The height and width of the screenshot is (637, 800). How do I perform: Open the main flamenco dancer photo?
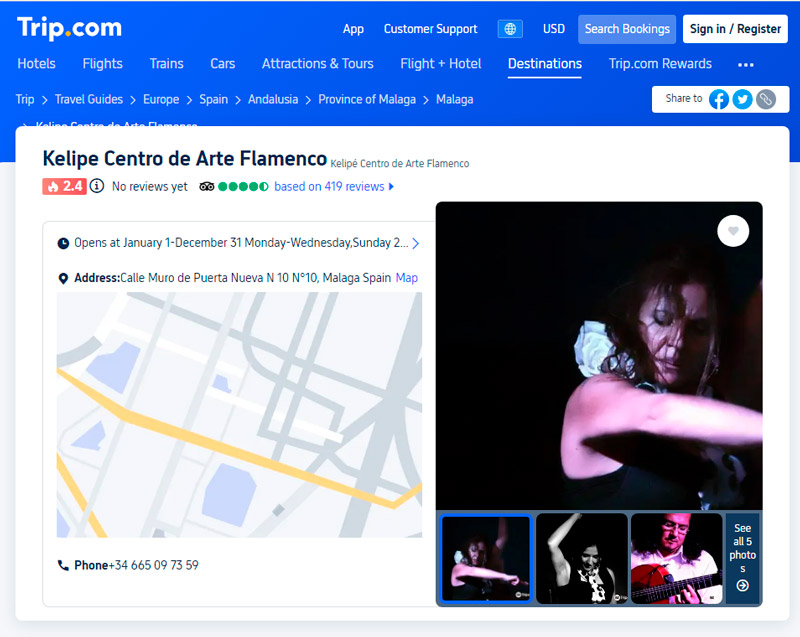tap(599, 356)
